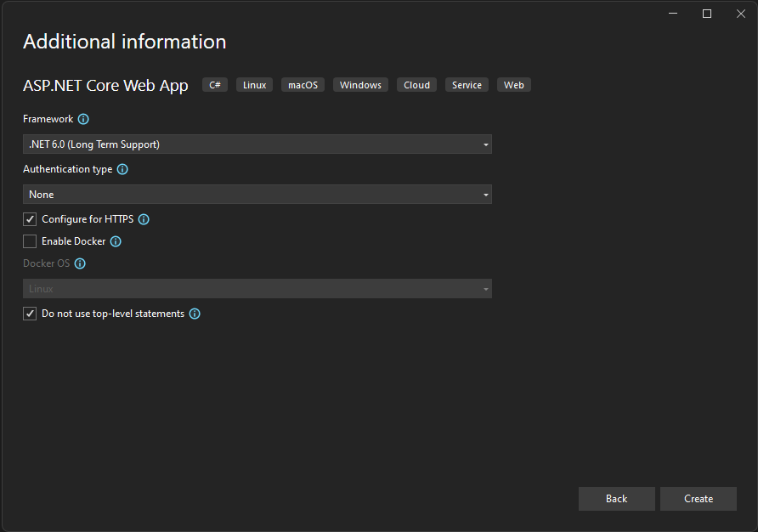Image resolution: width=758 pixels, height=532 pixels.
Task: Close the Additional information dialog
Action: pos(741,14)
